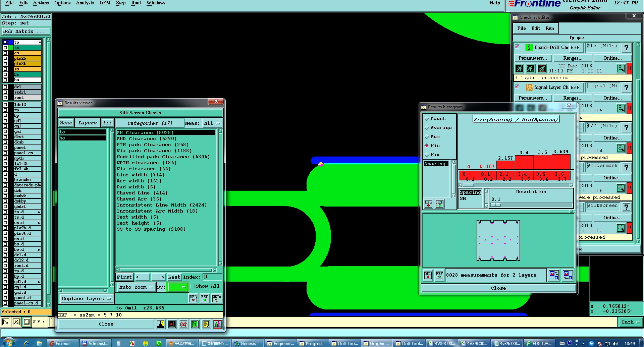Open Categories (17) selector
The image size is (644, 347).
(150, 123)
